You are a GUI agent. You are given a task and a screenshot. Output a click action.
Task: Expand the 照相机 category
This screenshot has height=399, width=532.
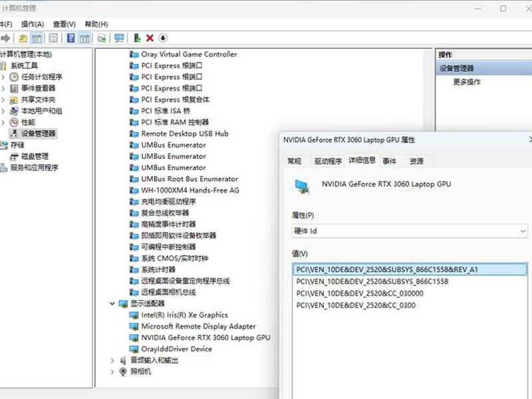(112, 372)
